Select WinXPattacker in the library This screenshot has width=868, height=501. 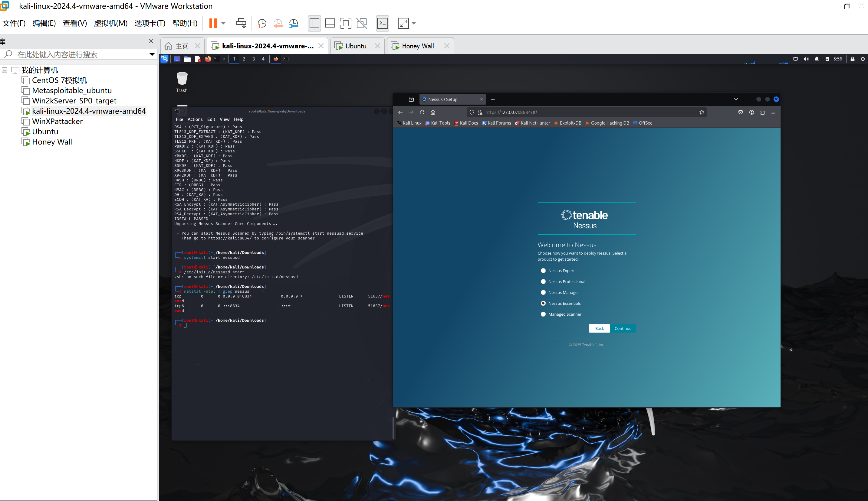click(57, 122)
